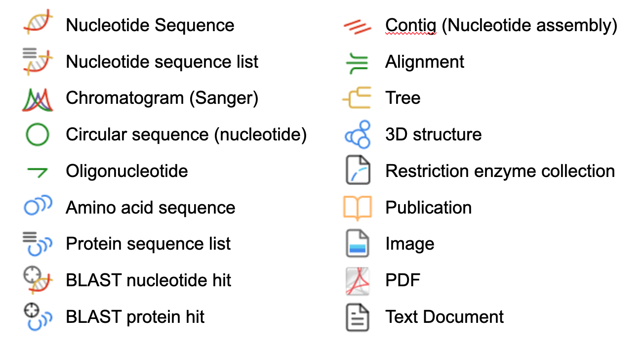The image size is (644, 353).
Task: Select the green Circular sequence icon
Action: coord(38,134)
